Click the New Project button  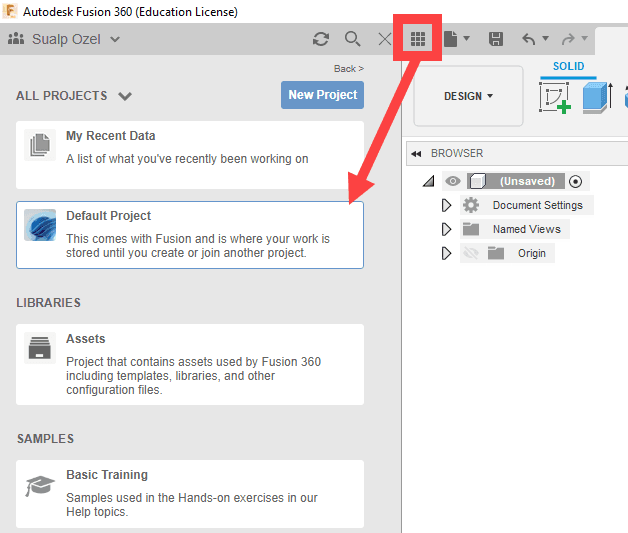point(322,95)
